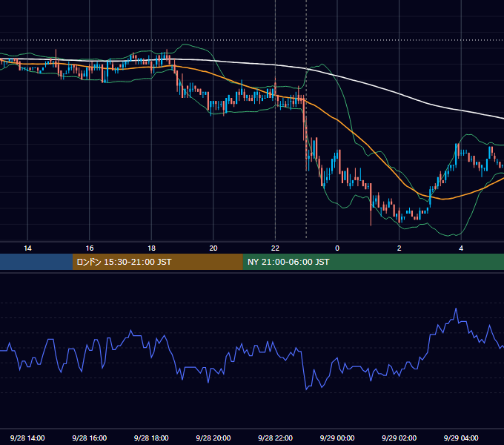This screenshot has width=504, height=445.
Task: Click the 0 hour axis label
Action: pyautogui.click(x=337, y=248)
